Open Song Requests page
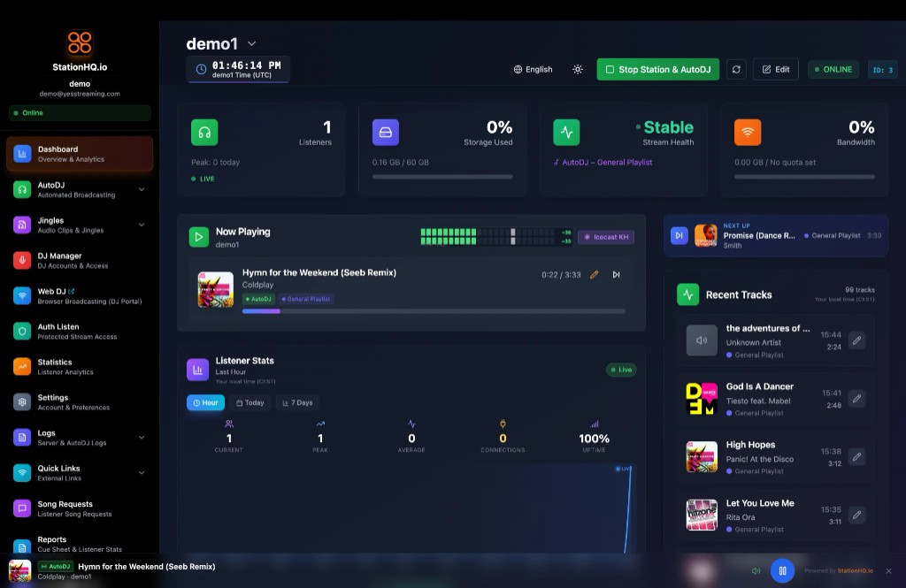Screen dimensions: 906x588 pyautogui.click(x=80, y=508)
